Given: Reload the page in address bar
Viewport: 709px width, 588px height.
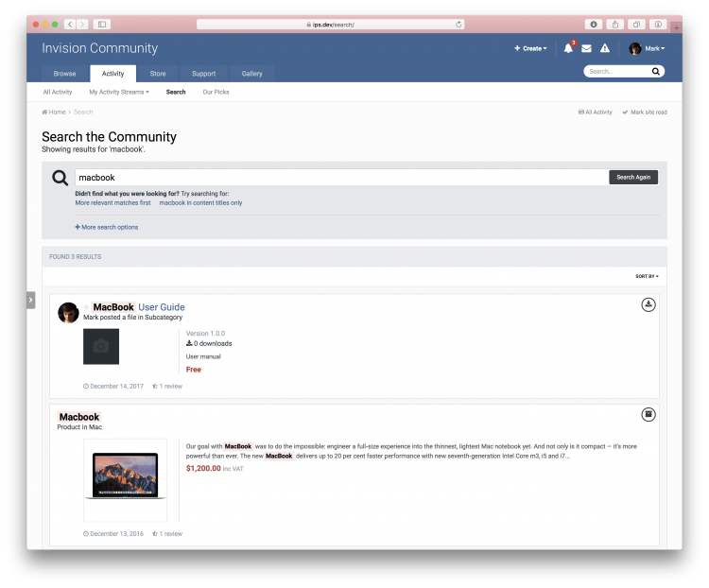Looking at the screenshot, I should click(x=458, y=25).
